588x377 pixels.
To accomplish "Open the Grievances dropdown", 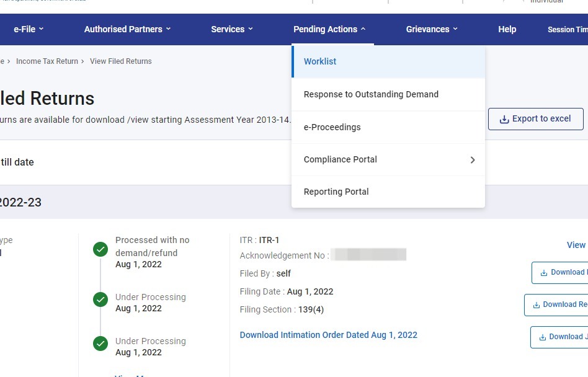I will (432, 29).
